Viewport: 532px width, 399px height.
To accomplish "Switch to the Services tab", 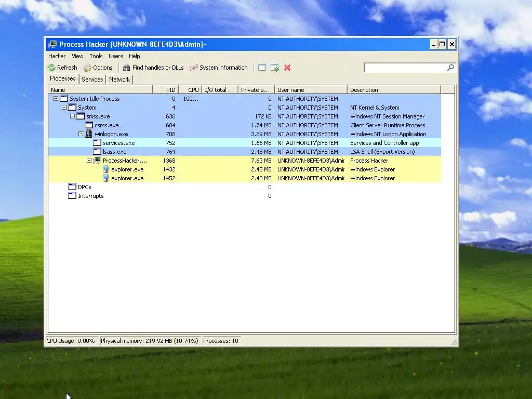I will point(92,79).
